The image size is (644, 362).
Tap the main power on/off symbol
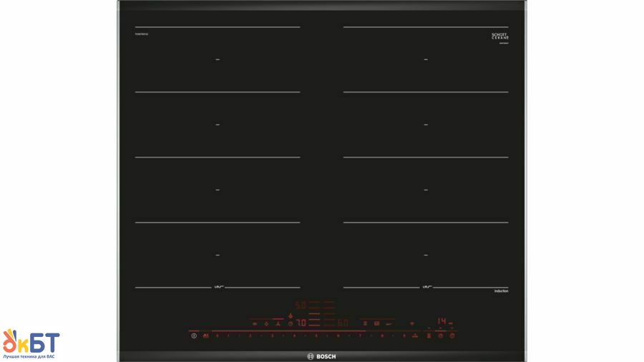(x=194, y=336)
